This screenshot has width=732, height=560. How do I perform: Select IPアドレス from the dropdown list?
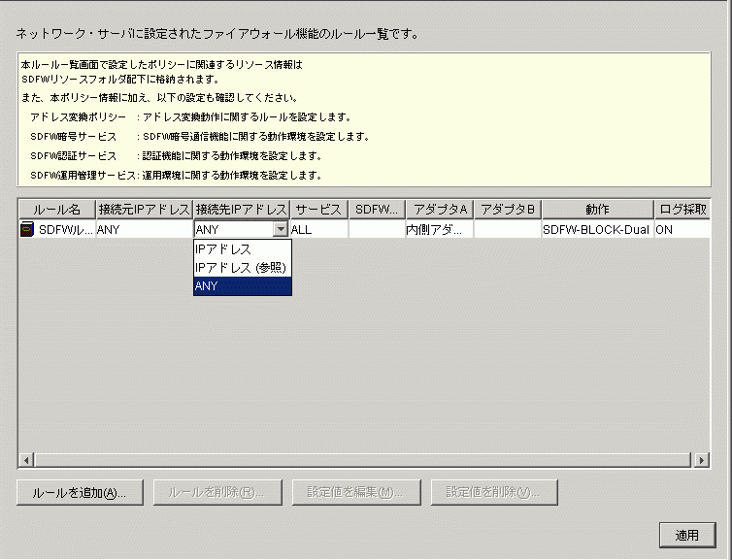[243, 249]
